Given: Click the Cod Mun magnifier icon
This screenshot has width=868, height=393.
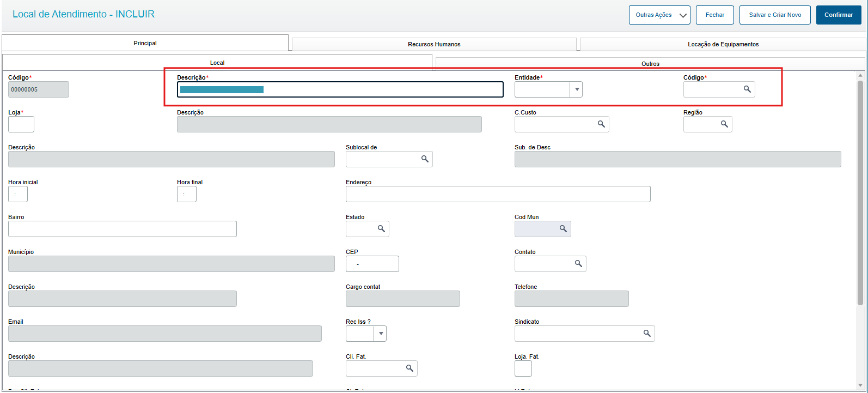Looking at the screenshot, I should (x=563, y=229).
